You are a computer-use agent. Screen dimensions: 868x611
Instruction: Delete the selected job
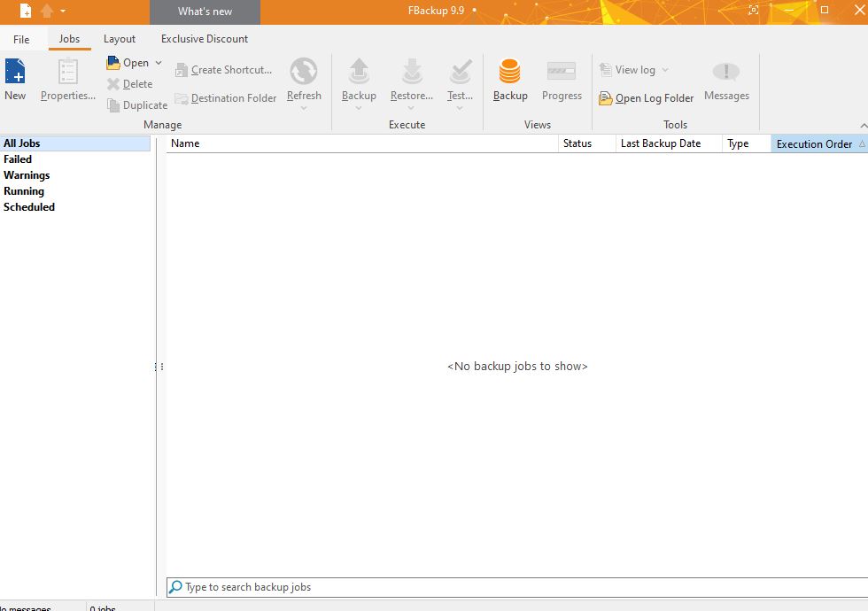(129, 83)
